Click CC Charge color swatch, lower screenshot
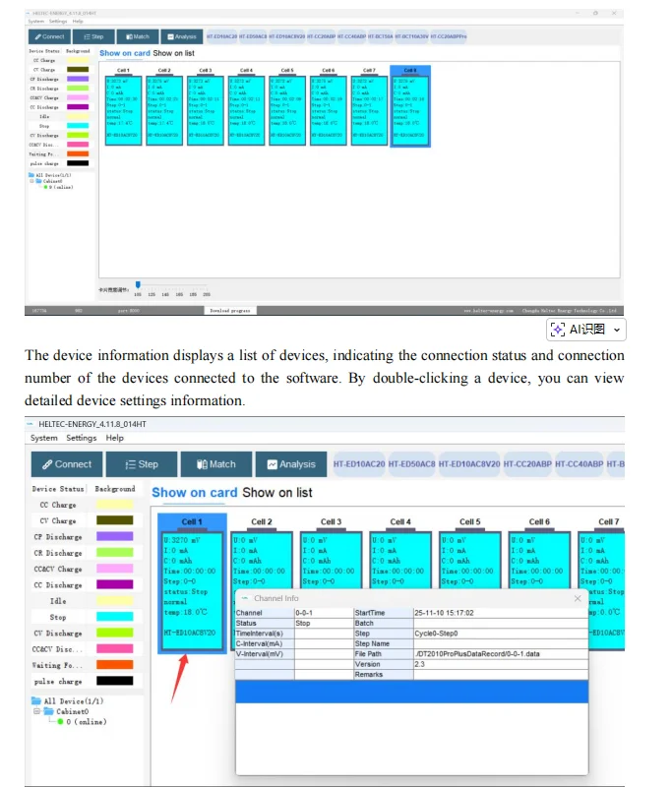This screenshot has height=787, width=672. [115, 505]
